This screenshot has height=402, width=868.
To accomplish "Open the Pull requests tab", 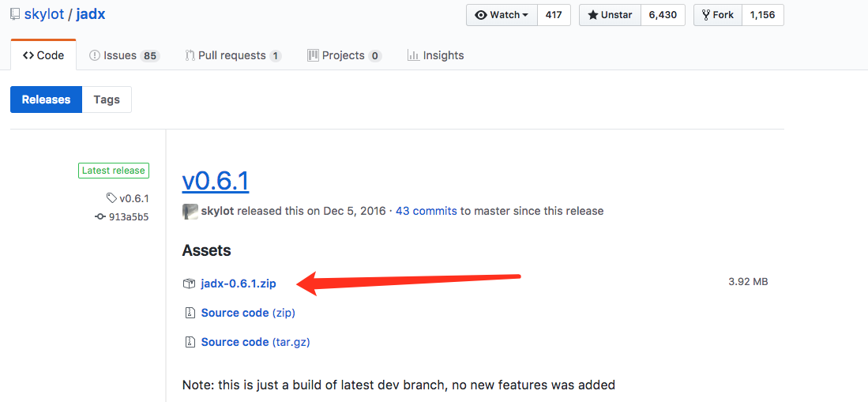I will pyautogui.click(x=233, y=55).
